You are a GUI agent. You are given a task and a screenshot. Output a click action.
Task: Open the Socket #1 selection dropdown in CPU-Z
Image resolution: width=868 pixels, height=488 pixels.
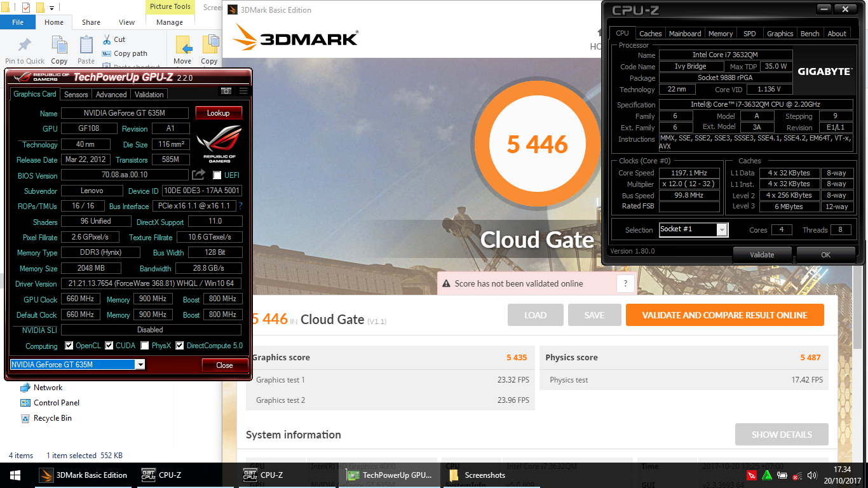pyautogui.click(x=722, y=229)
